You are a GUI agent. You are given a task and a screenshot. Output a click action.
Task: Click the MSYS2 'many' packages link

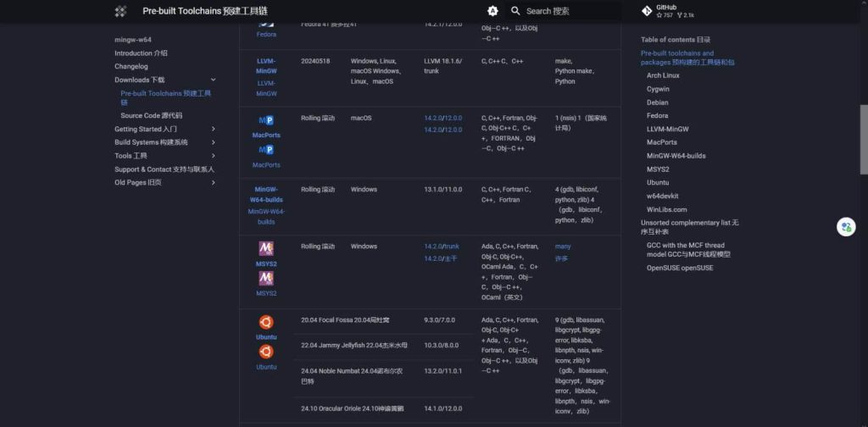[x=561, y=247]
